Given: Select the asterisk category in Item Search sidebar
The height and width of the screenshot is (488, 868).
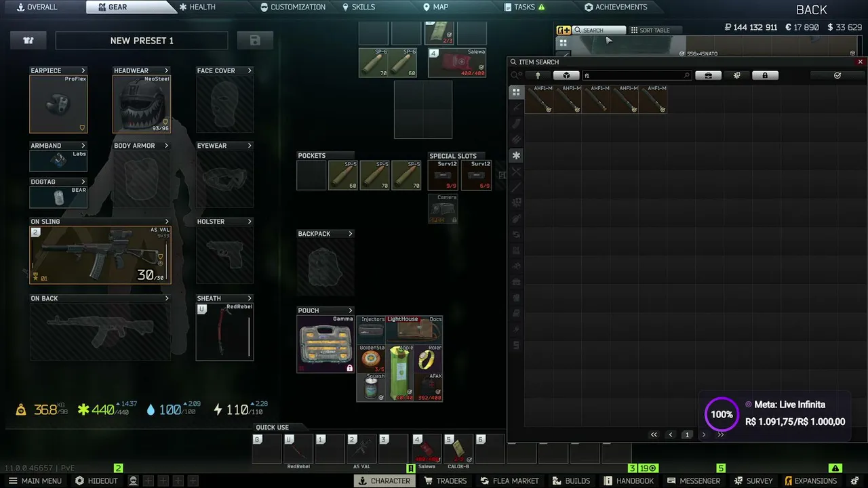Looking at the screenshot, I should coord(516,156).
